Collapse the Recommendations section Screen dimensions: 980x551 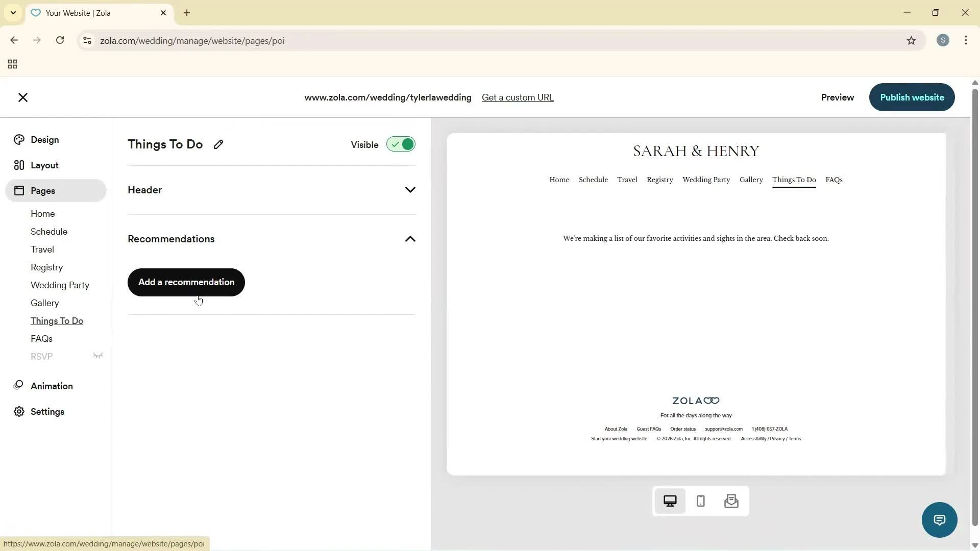click(410, 239)
